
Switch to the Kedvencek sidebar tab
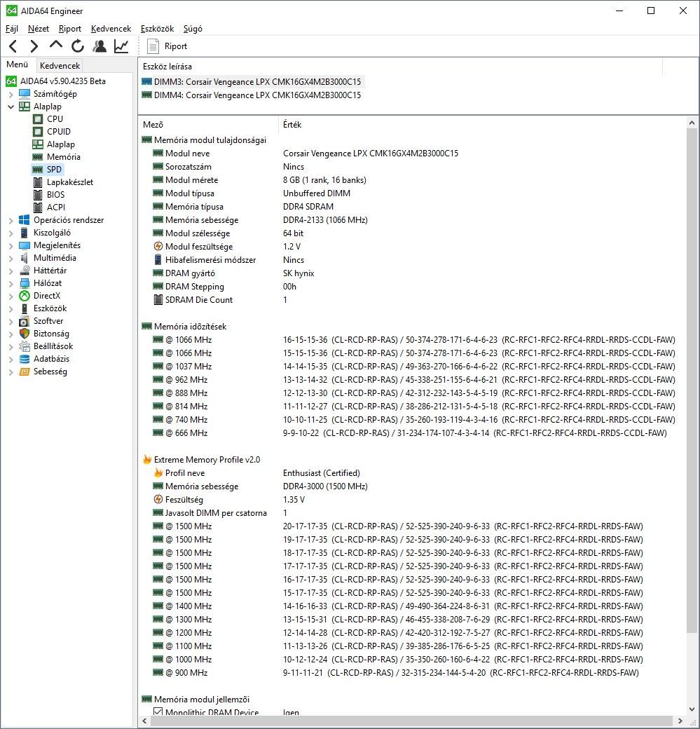click(60, 66)
